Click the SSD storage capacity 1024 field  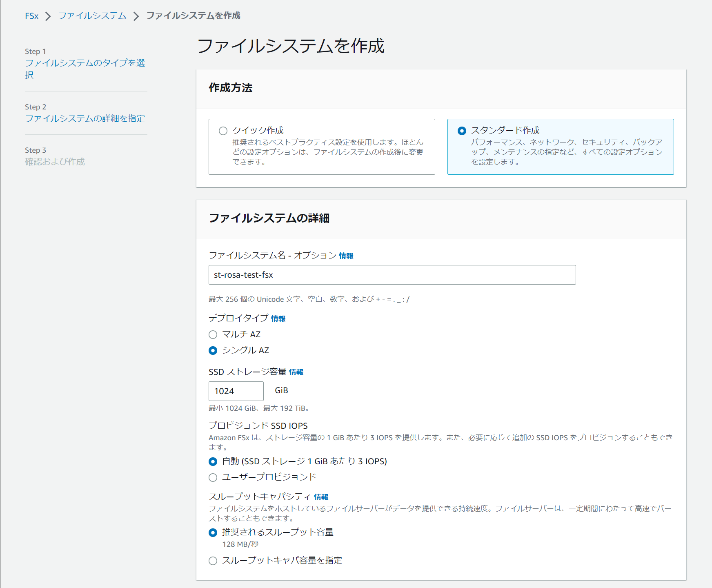236,391
